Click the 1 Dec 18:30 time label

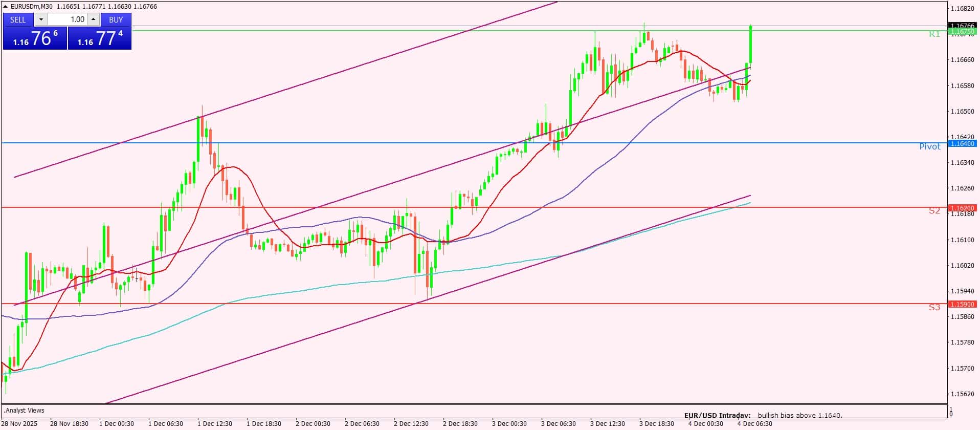pyautogui.click(x=264, y=424)
